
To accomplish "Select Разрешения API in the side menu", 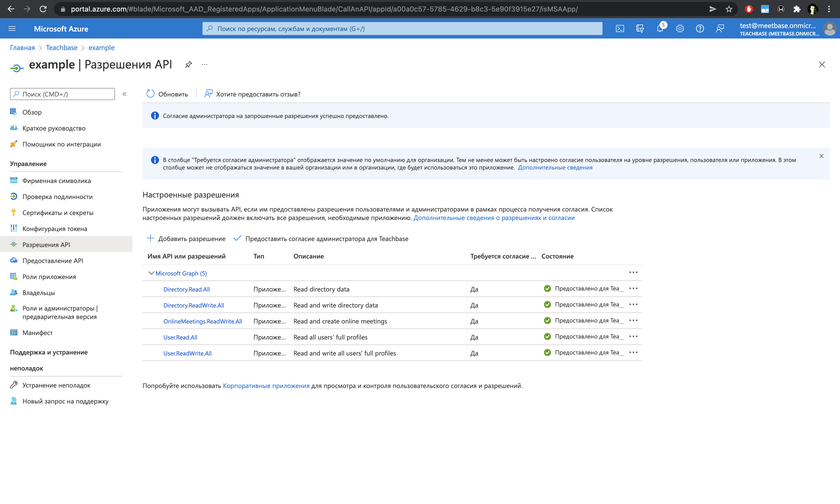I will tap(66, 244).
